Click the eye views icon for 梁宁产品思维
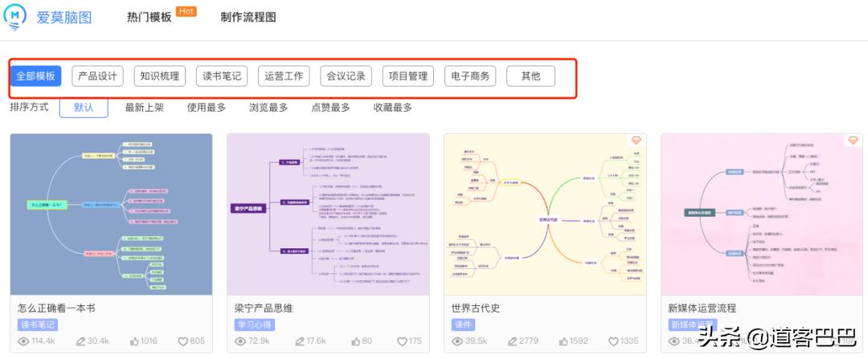The height and width of the screenshot is (359, 868). [x=240, y=341]
